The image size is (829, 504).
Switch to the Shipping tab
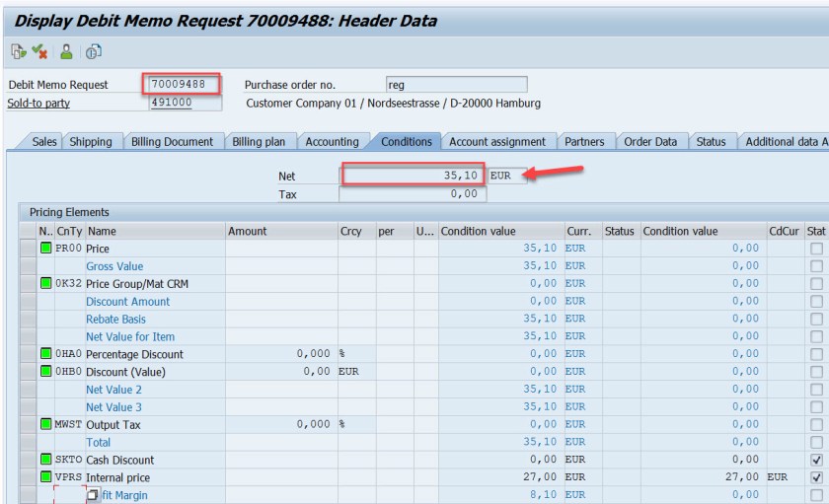[91, 142]
